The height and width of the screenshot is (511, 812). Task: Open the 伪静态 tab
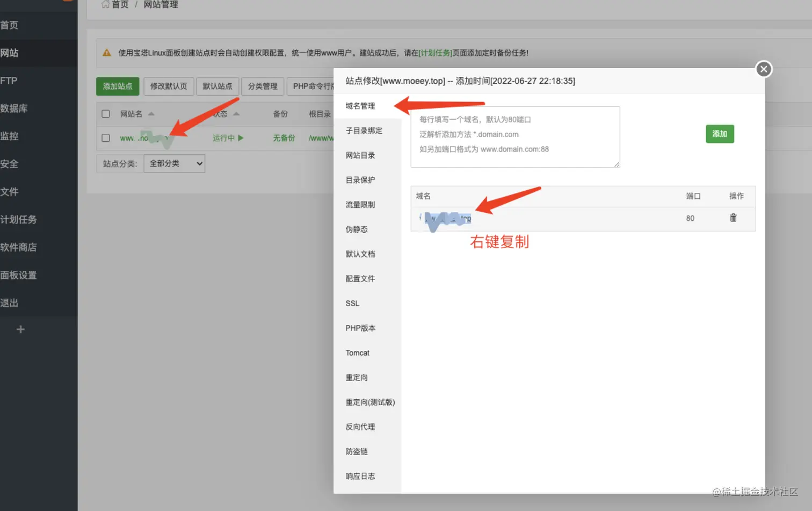point(357,229)
